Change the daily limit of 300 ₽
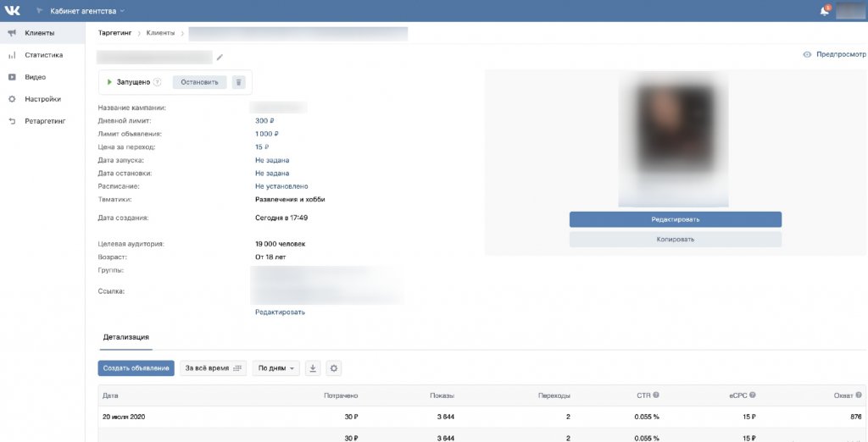 264,120
